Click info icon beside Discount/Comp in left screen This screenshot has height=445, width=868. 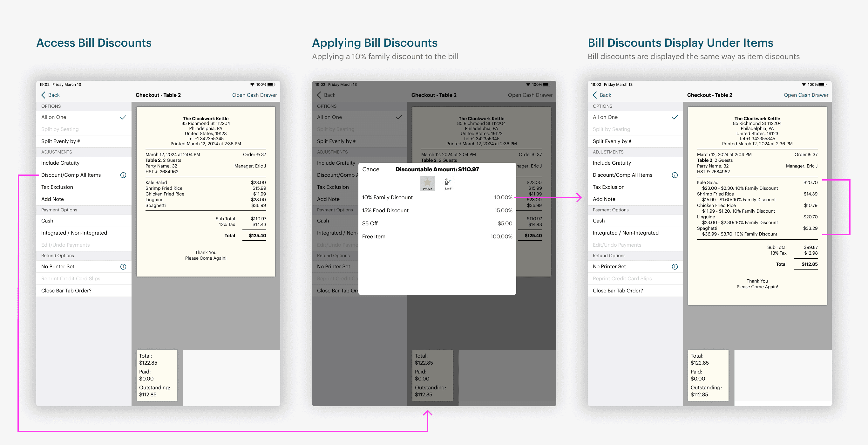coord(123,175)
